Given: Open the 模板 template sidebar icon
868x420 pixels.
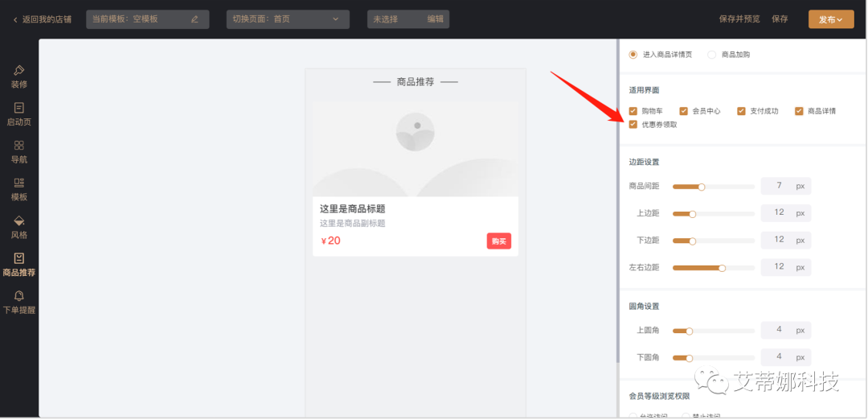Looking at the screenshot, I should (x=18, y=183).
